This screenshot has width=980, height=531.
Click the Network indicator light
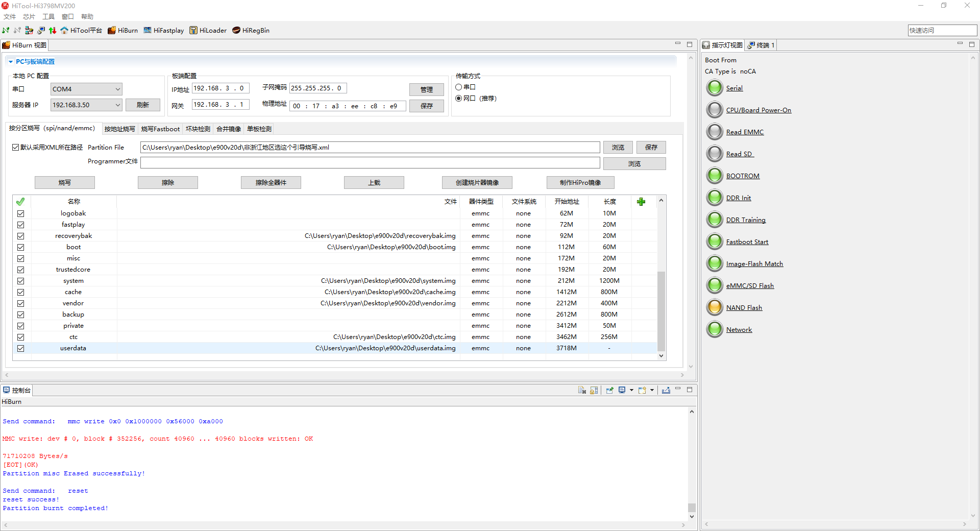point(715,329)
